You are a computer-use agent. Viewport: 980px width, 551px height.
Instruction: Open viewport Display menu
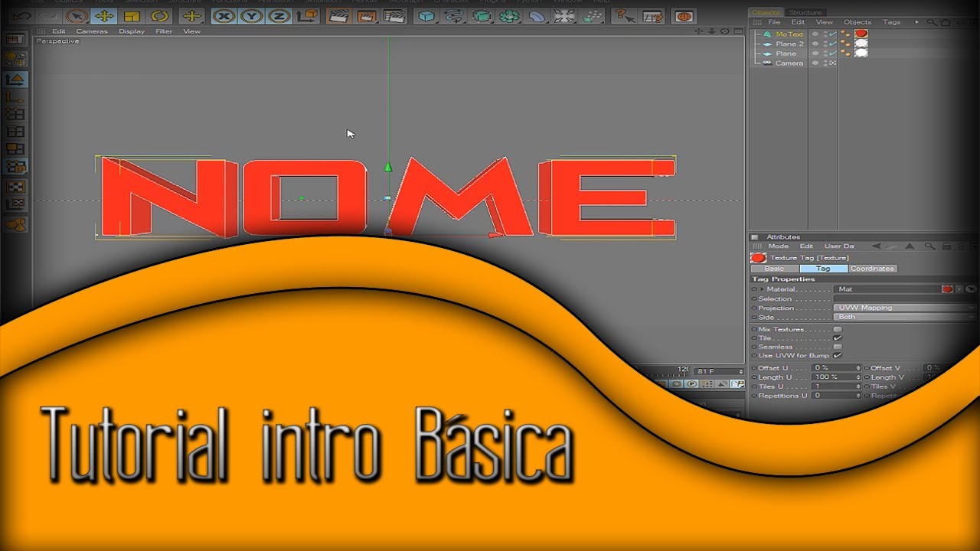[x=132, y=31]
